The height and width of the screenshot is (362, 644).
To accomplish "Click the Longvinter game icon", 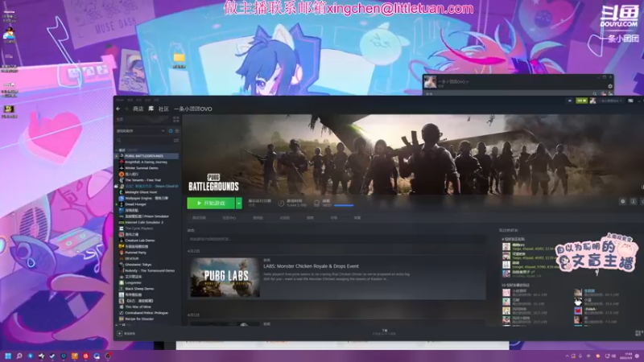I will [122, 283].
